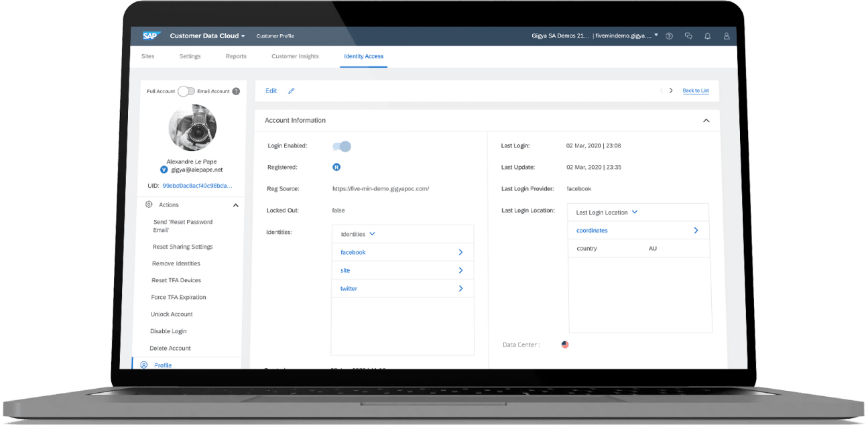This screenshot has height=425, width=868.
Task: Click the Last Login value 23:08
Action: point(594,145)
